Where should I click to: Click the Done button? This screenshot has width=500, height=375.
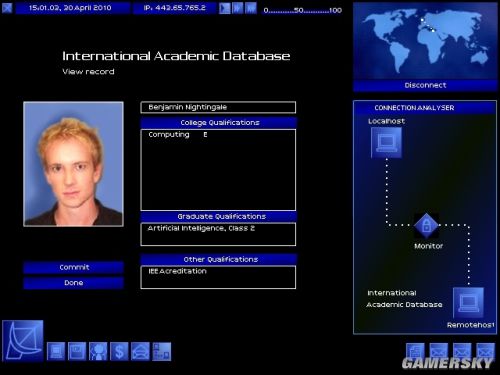point(74,283)
